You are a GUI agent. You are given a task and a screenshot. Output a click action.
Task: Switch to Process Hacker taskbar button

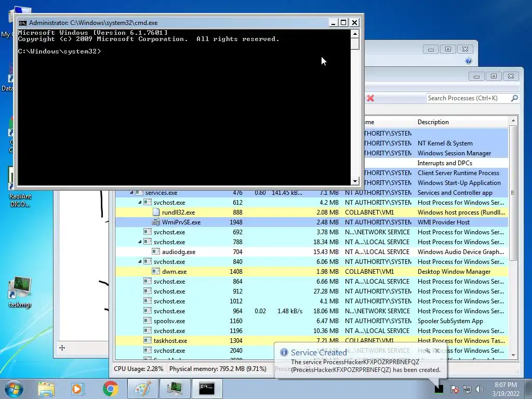coord(175,389)
